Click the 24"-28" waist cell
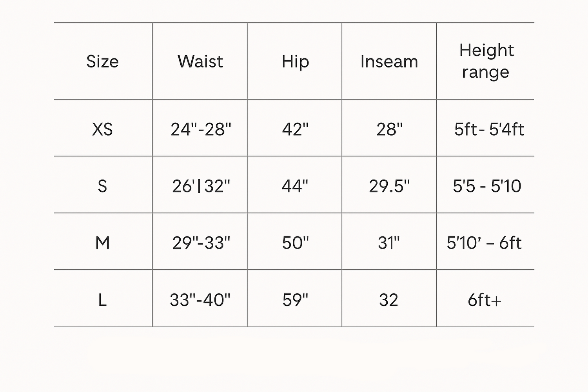Viewport: 588px width, 392px height. (x=201, y=129)
